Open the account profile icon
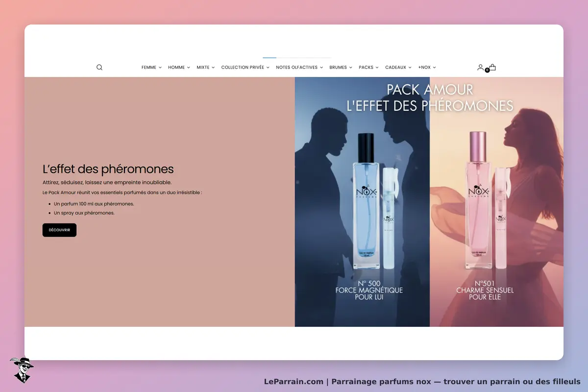 point(480,67)
